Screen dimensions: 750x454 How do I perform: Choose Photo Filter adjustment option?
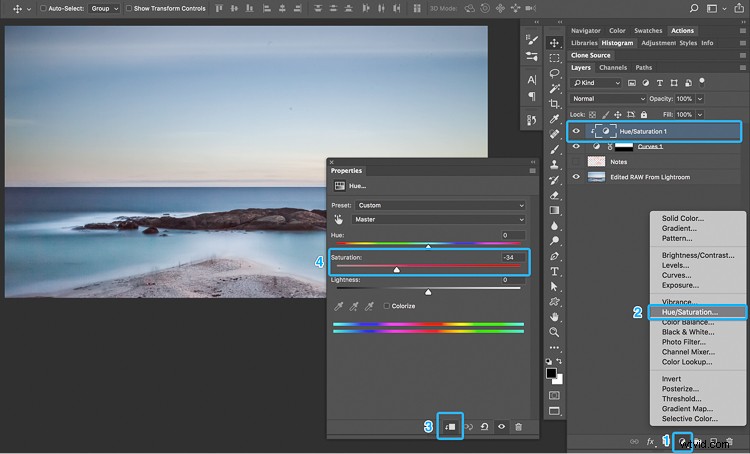pyautogui.click(x=684, y=342)
